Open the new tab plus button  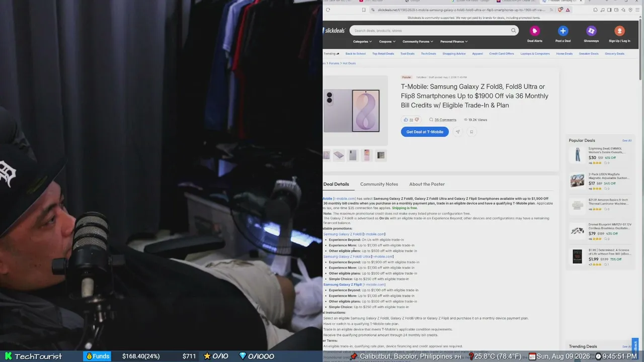coord(589,2)
